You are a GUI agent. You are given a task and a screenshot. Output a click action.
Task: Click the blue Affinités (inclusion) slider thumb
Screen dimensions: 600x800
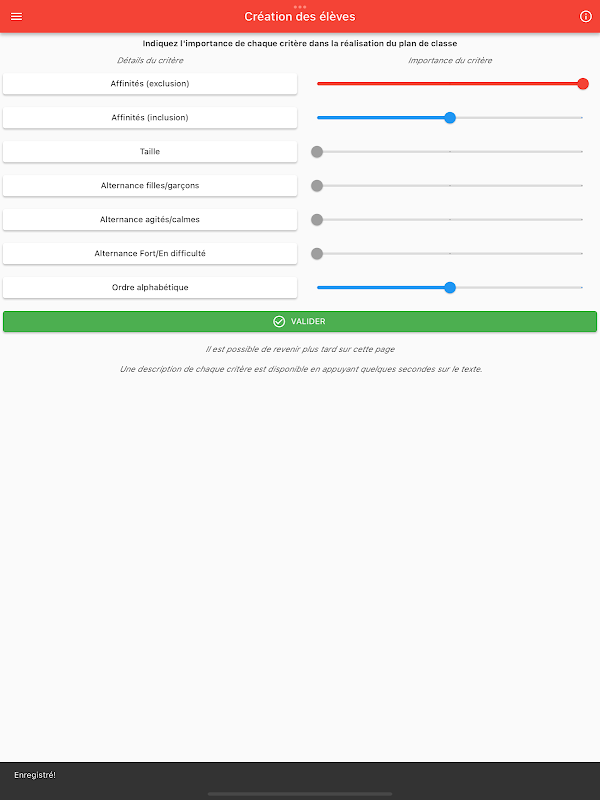pos(449,118)
